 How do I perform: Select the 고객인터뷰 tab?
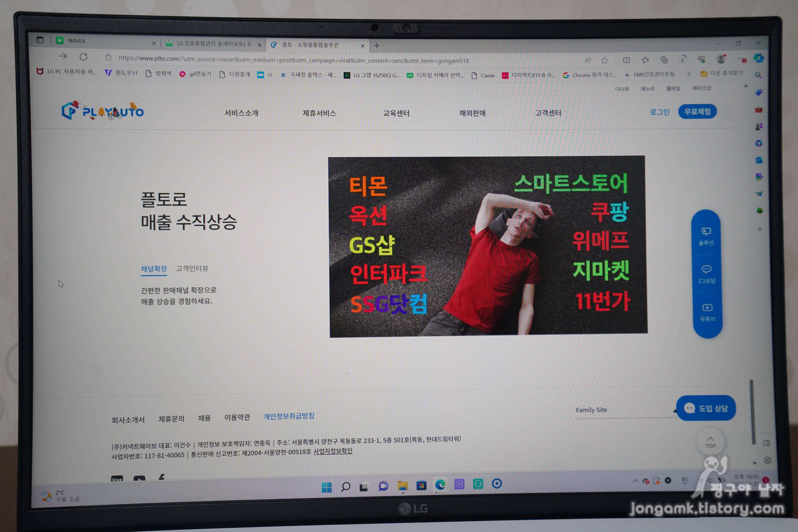pos(192,268)
